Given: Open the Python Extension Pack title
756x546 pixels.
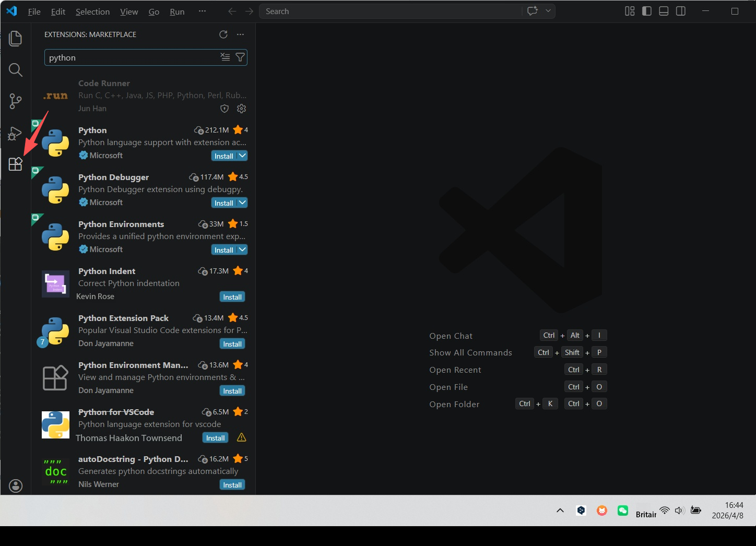Looking at the screenshot, I should [x=123, y=318].
